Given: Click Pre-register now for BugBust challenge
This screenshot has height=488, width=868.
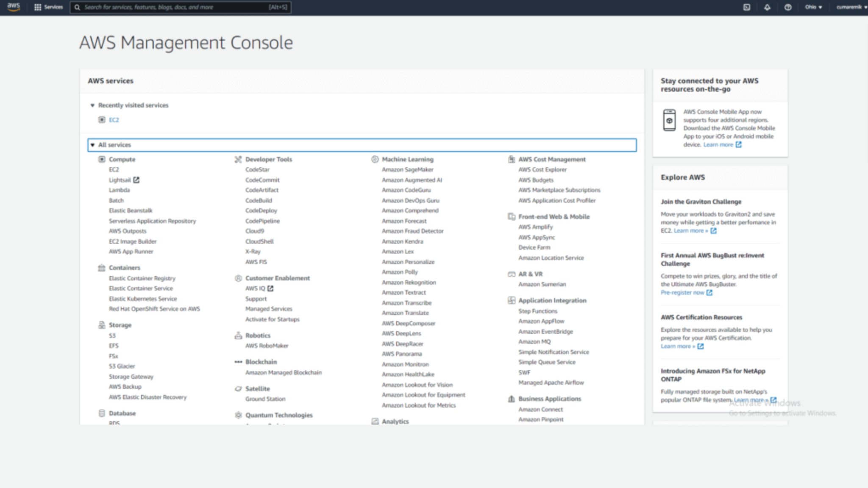Looking at the screenshot, I should (x=686, y=293).
